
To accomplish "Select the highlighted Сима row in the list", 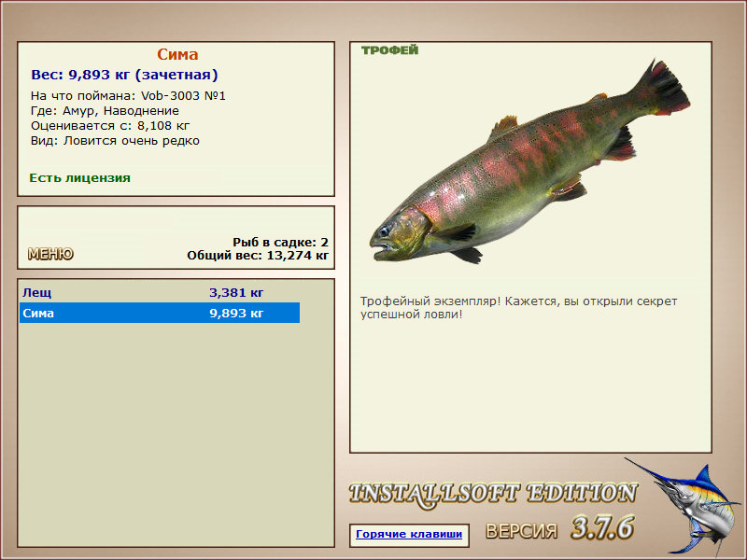I will pos(160,313).
